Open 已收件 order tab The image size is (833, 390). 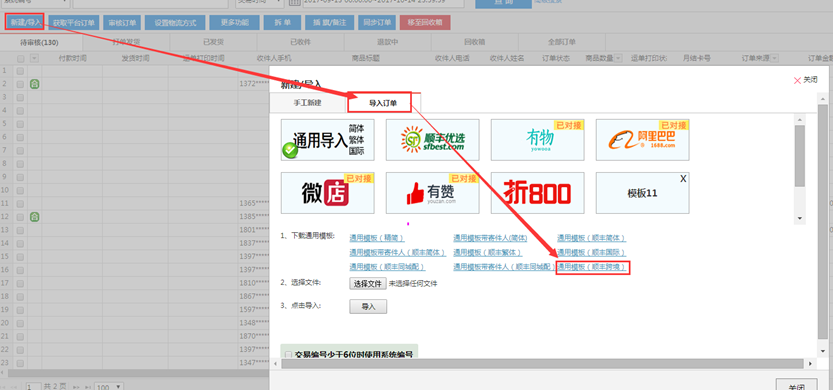300,43
